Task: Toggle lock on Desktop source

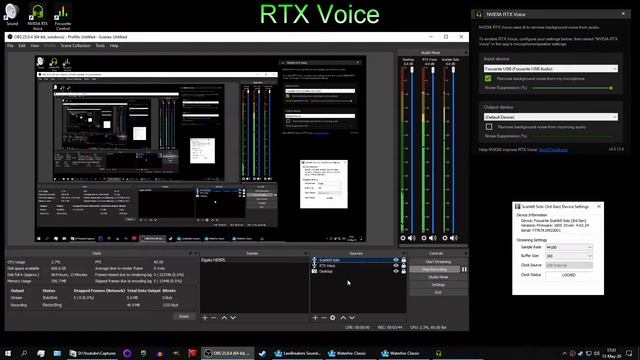Action: (404, 271)
